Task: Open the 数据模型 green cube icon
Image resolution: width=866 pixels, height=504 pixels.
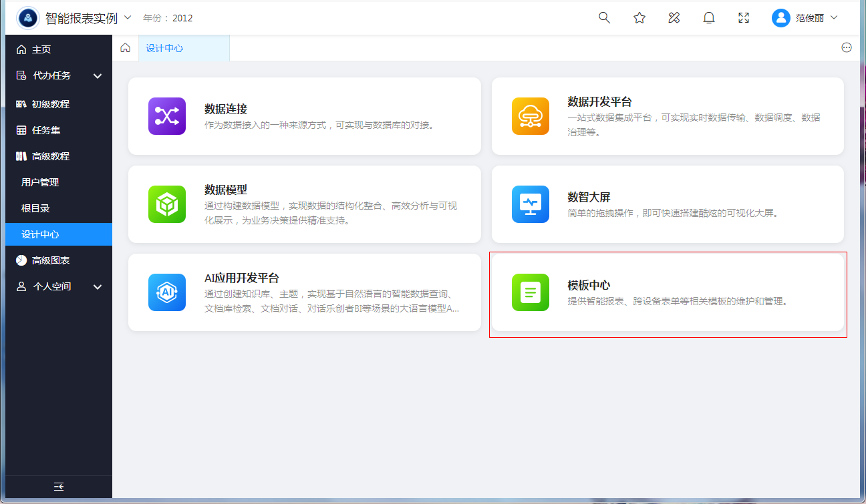Action: click(167, 204)
